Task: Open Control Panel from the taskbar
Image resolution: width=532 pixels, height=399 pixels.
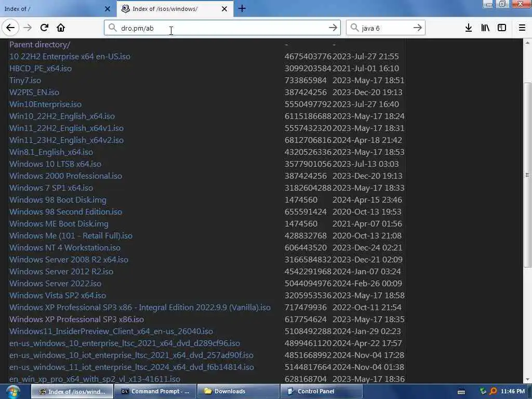Action: (322, 391)
